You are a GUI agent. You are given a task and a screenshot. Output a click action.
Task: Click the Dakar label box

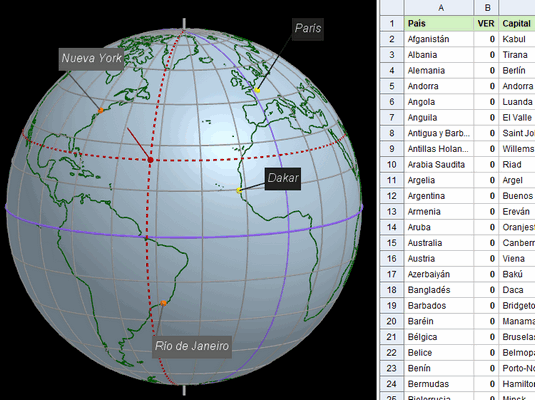pyautogui.click(x=283, y=178)
